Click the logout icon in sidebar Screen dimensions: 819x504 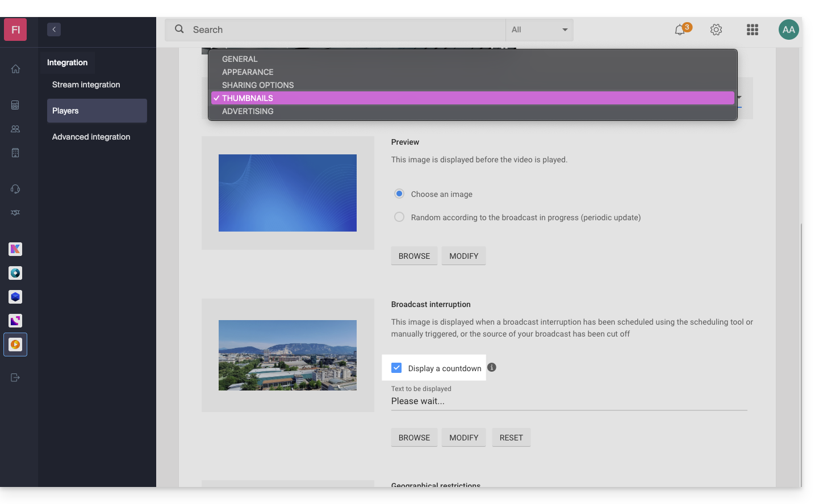(15, 377)
